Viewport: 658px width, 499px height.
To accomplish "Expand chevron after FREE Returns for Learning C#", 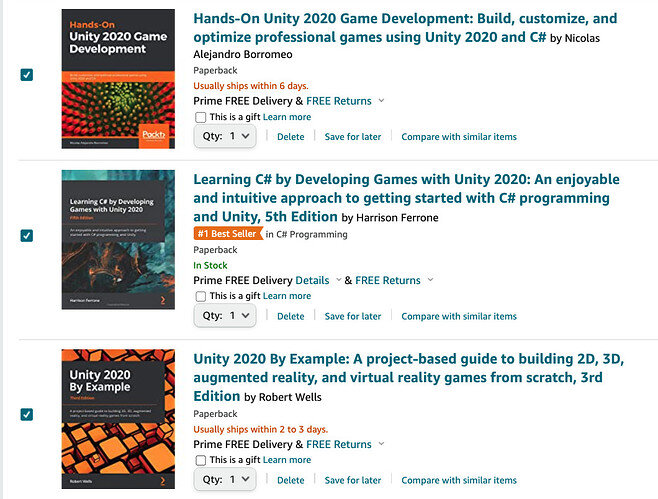I will click(430, 280).
